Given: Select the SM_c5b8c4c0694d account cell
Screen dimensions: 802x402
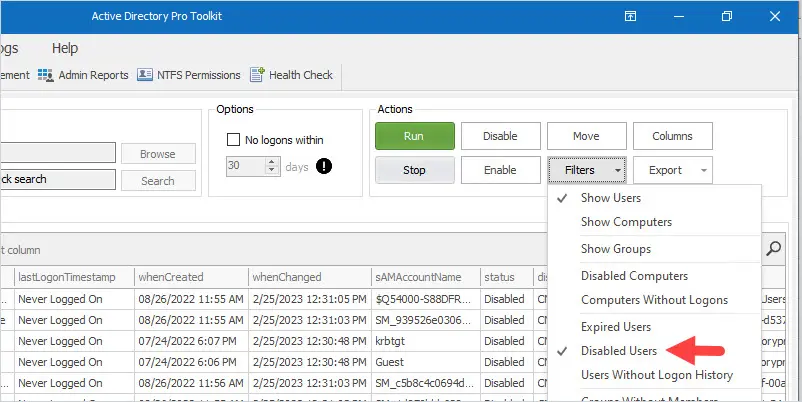Looking at the screenshot, I should (x=426, y=383).
